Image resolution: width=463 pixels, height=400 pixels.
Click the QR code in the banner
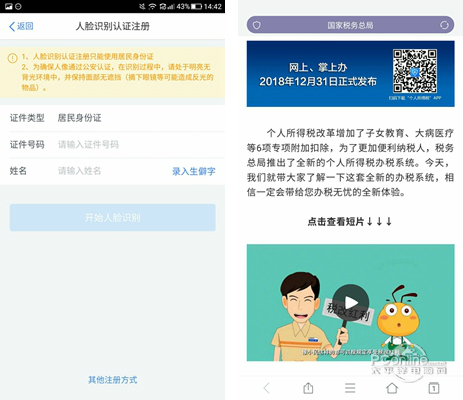click(x=415, y=71)
